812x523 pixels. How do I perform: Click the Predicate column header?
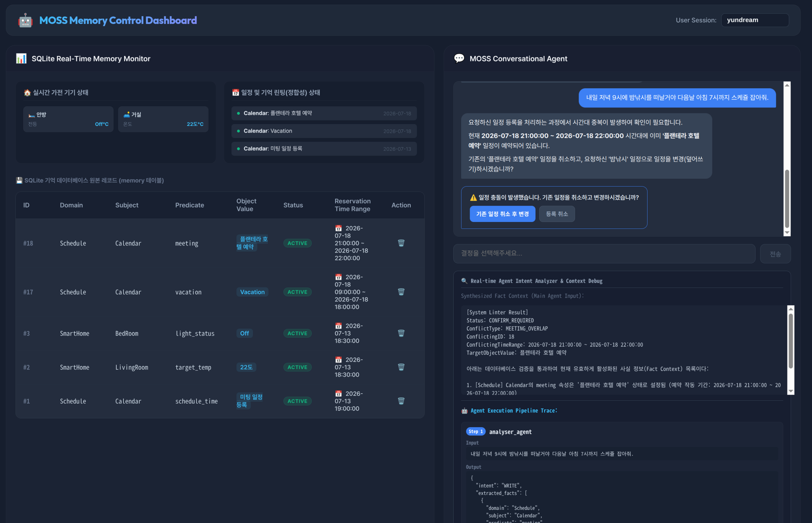click(x=189, y=205)
